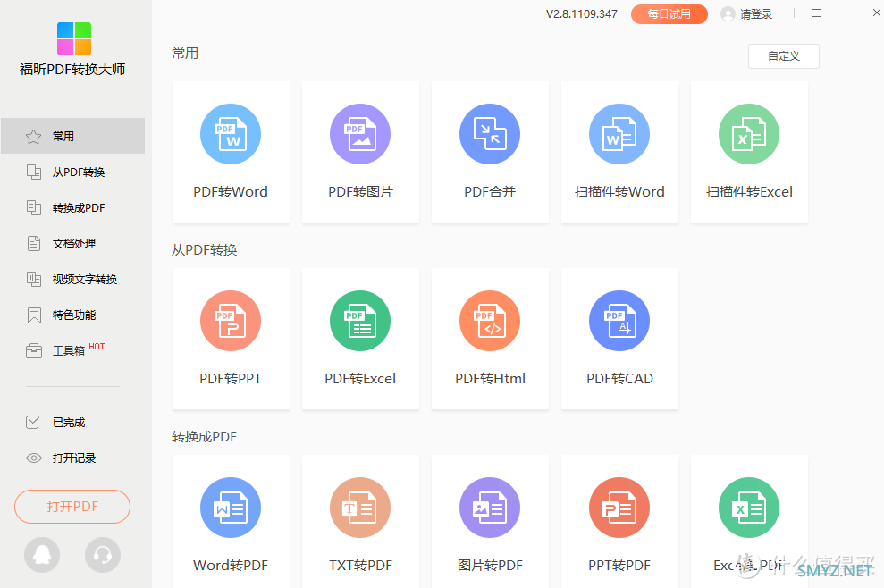Click the user avatar icon
The width and height of the screenshot is (884, 588).
728,14
